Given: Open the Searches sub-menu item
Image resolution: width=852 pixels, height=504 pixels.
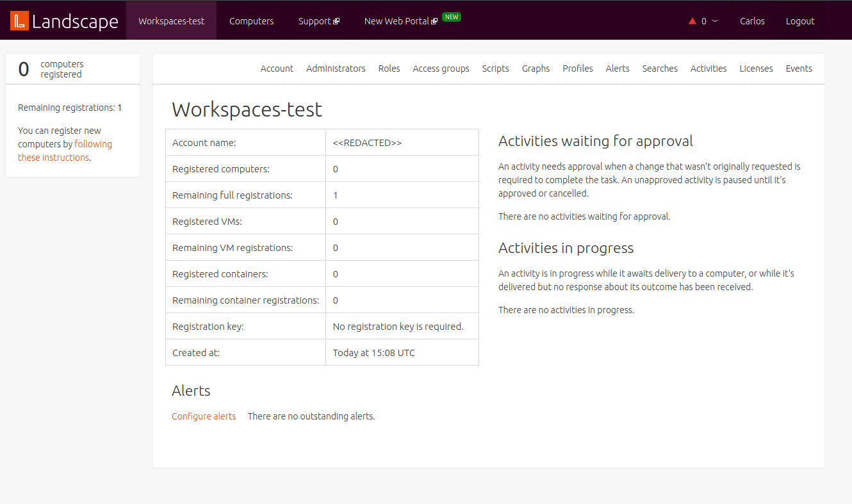Looking at the screenshot, I should tap(660, 69).
